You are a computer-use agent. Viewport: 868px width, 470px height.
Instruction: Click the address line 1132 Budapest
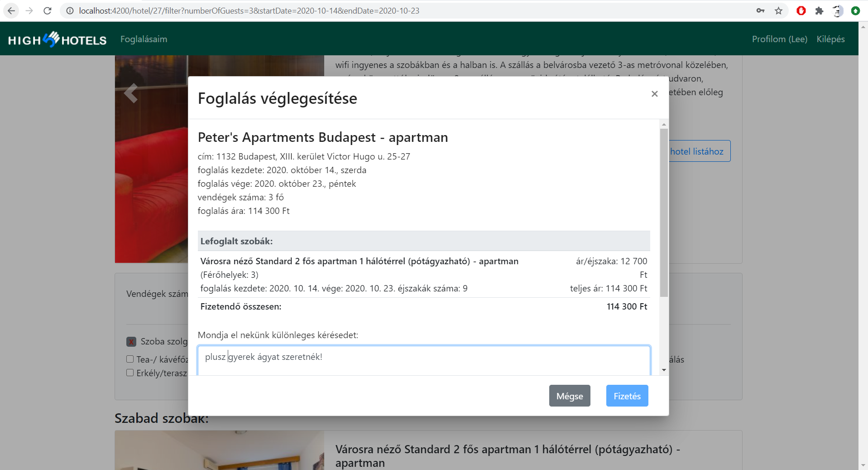tap(304, 156)
